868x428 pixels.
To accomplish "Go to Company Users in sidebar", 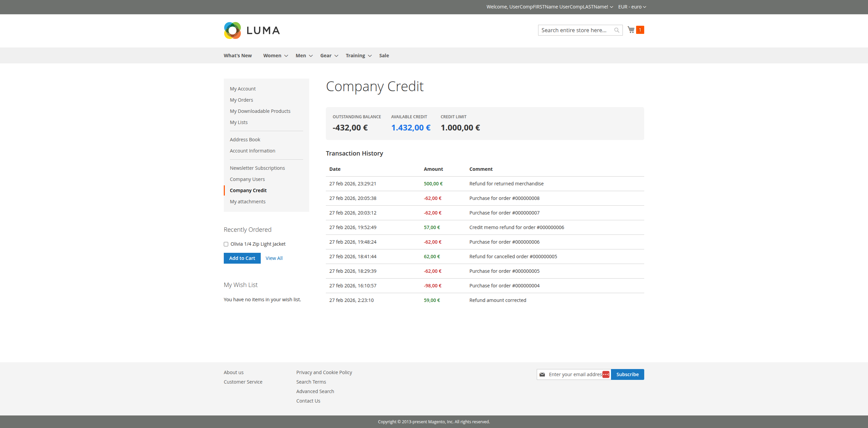I will pos(247,179).
